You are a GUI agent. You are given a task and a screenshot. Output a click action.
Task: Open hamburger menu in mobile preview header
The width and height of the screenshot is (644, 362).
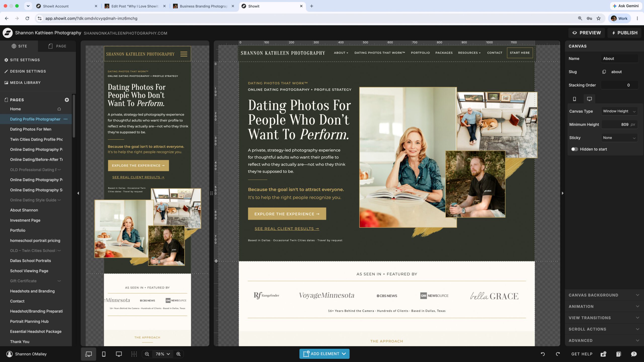[x=184, y=54]
